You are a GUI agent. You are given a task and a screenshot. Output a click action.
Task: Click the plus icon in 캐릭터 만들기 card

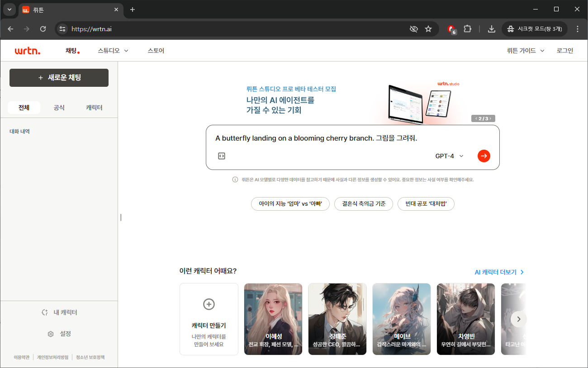(x=209, y=304)
